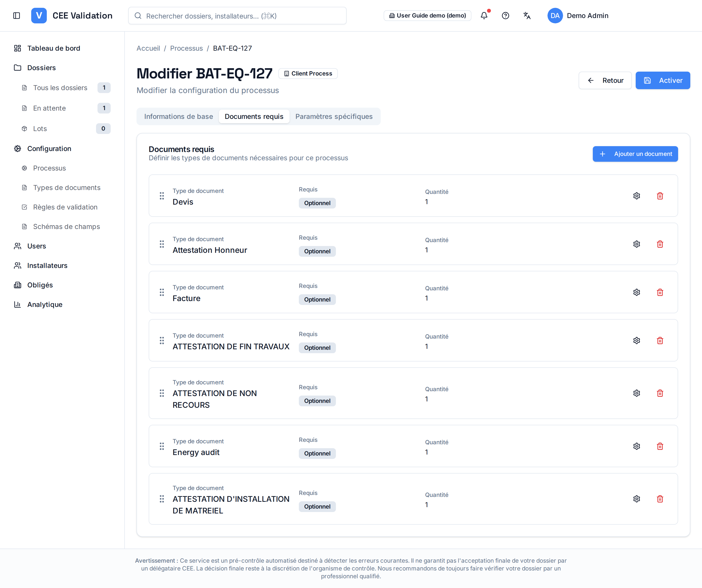
Task: Open settings for ATTESTATION D'INSTALLATION DE MATREIEL
Action: [x=636, y=499]
